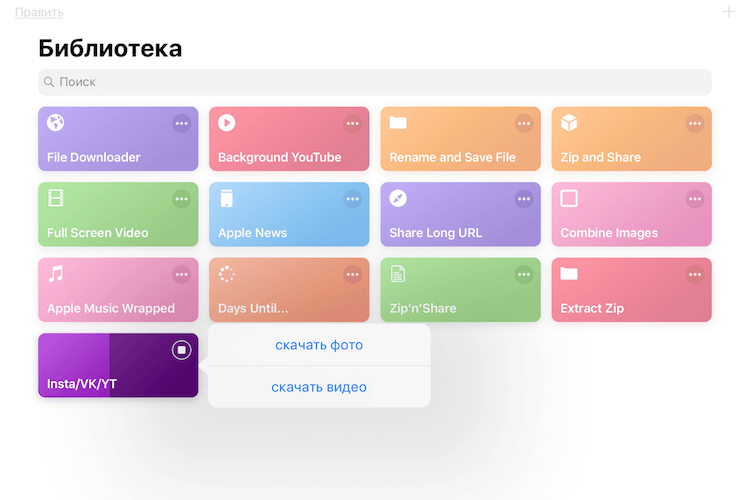
Task: Run the Full Screen Video shortcut
Action: (118, 214)
